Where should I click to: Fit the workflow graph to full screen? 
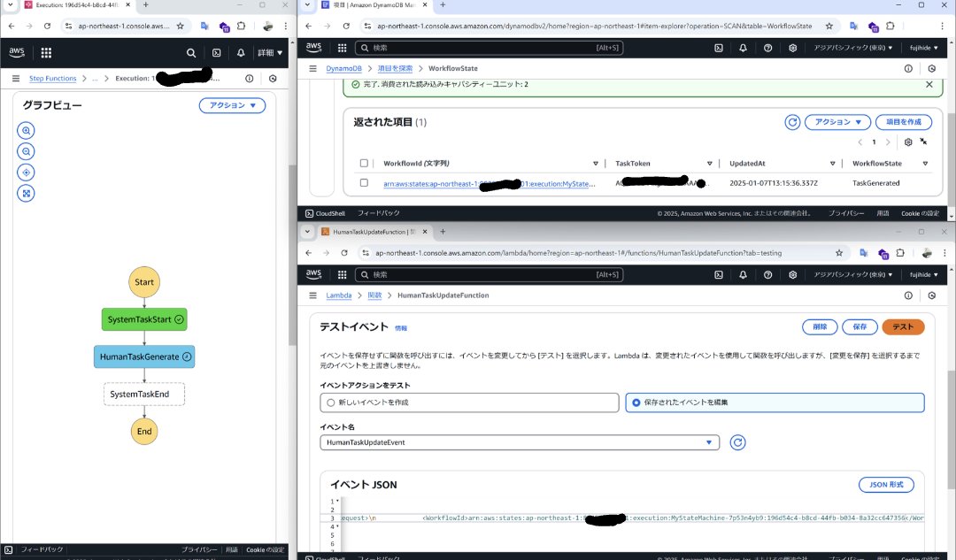tap(26, 193)
